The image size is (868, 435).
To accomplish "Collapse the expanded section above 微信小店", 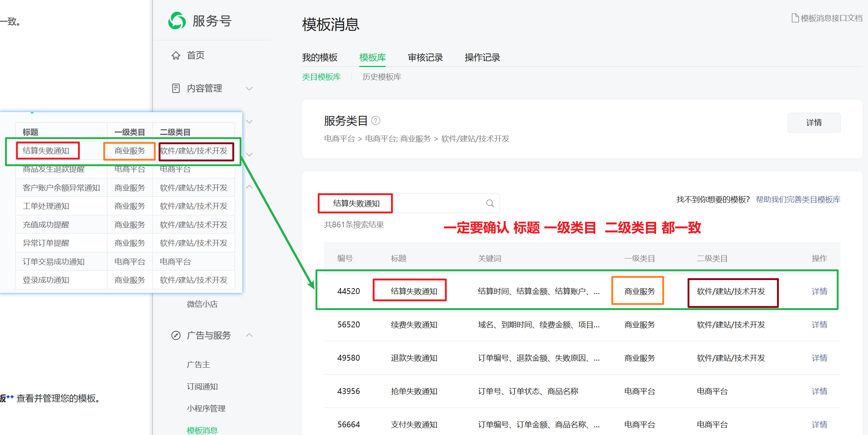I will coord(249,187).
